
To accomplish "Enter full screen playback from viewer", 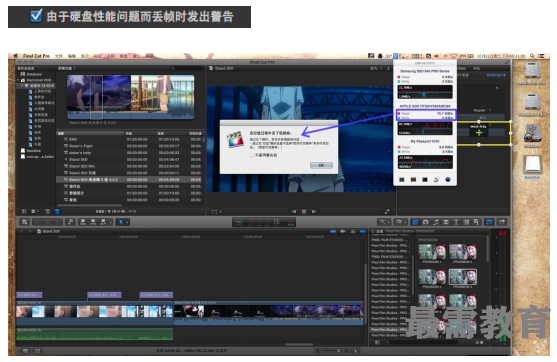I will [x=387, y=211].
